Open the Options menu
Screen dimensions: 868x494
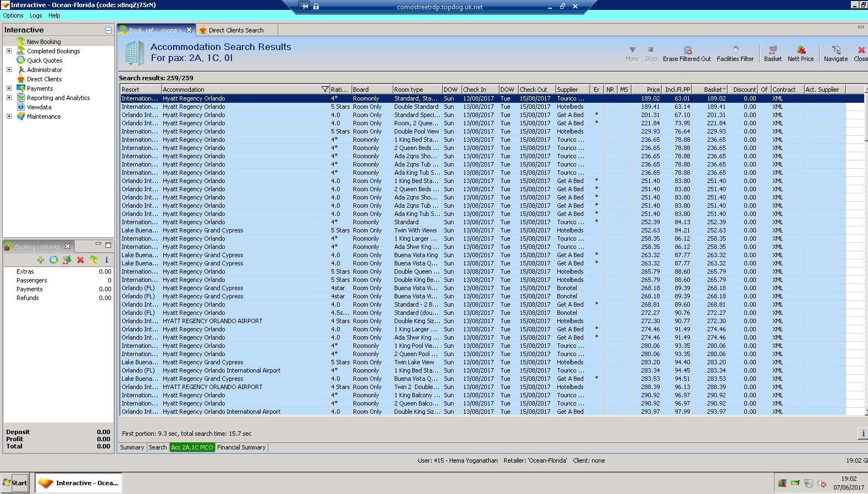tap(13, 15)
